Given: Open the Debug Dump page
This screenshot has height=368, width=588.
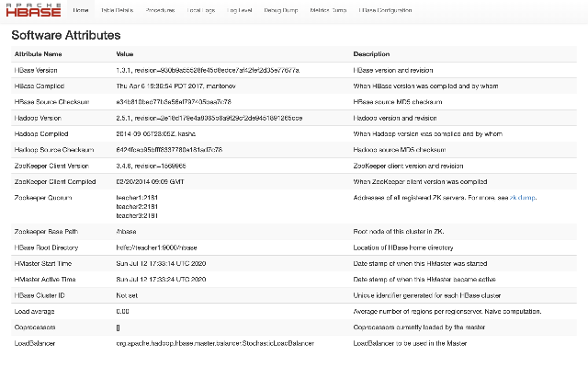Looking at the screenshot, I should tap(281, 10).
